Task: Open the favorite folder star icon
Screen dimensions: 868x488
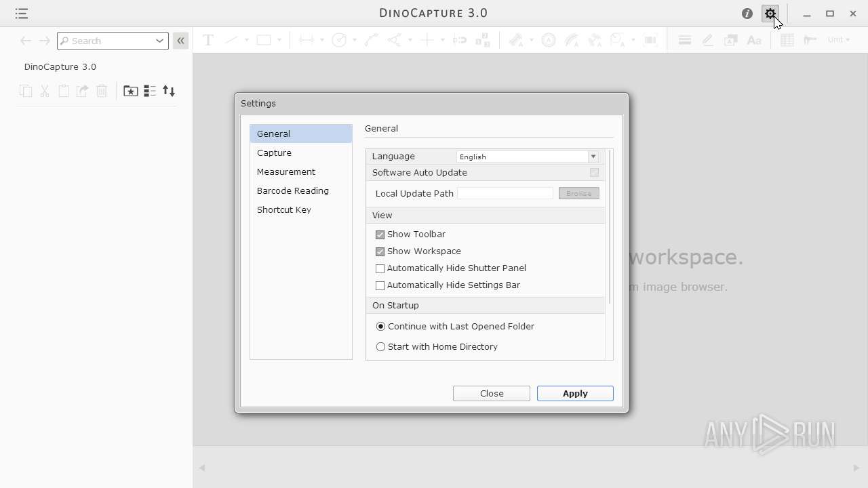Action: coord(131,91)
